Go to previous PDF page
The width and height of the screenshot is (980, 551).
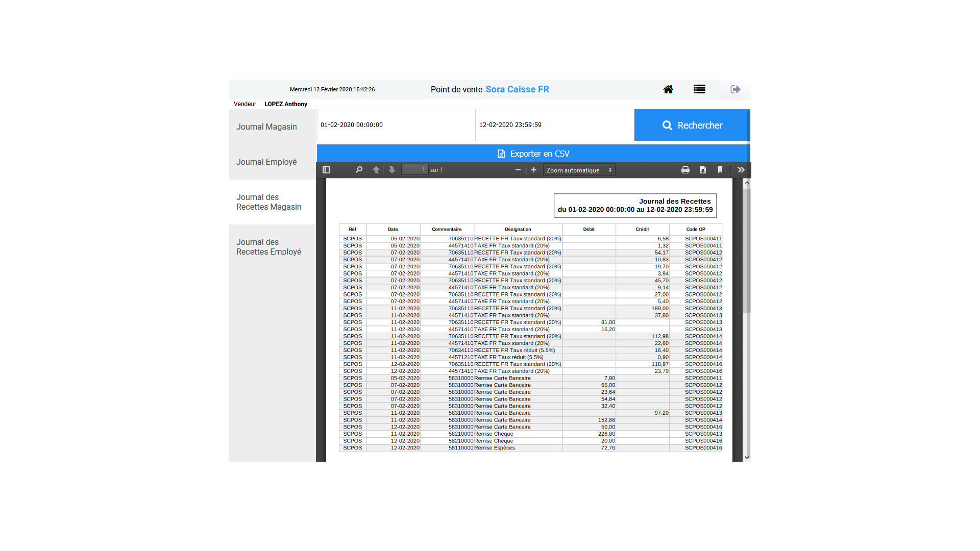[376, 170]
